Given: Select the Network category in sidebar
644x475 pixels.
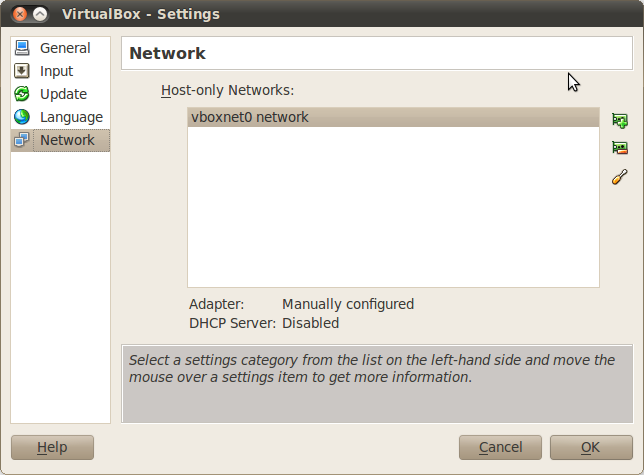Looking at the screenshot, I should (x=66, y=140).
